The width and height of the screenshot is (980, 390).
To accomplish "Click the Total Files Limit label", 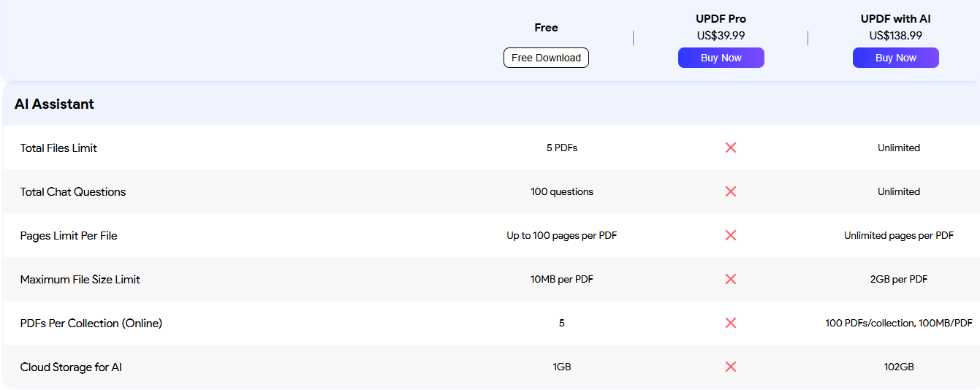I will tap(58, 148).
